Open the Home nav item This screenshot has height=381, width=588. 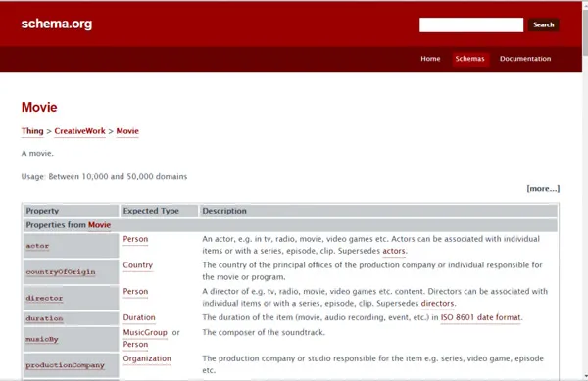pos(430,59)
